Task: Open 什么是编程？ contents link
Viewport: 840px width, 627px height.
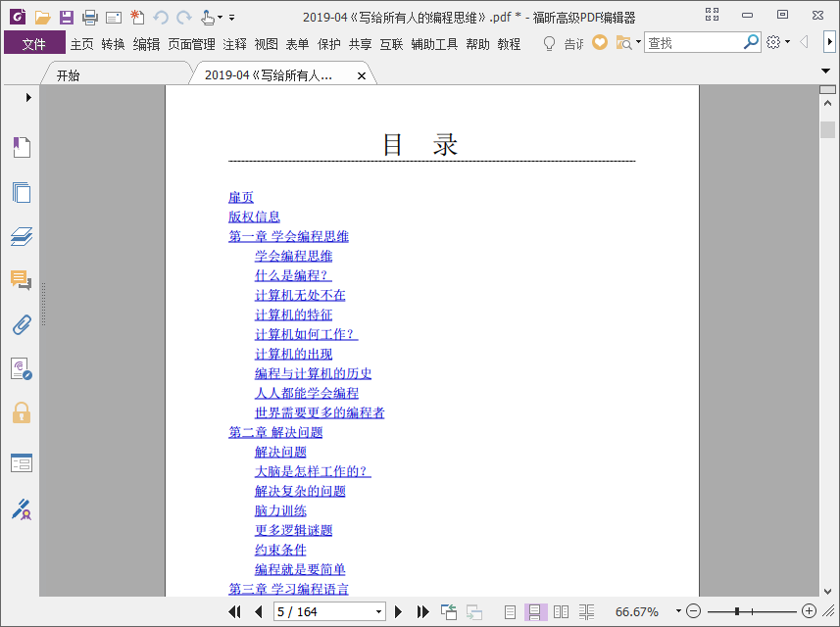Action: click(x=294, y=275)
